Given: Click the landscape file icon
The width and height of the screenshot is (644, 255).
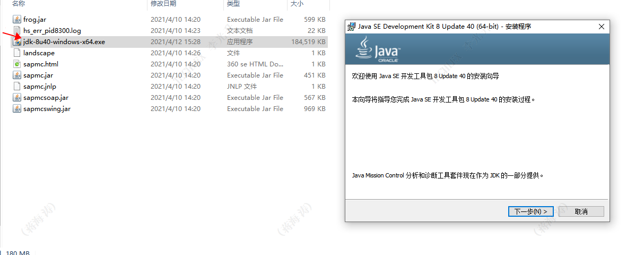Looking at the screenshot, I should pos(17,53).
